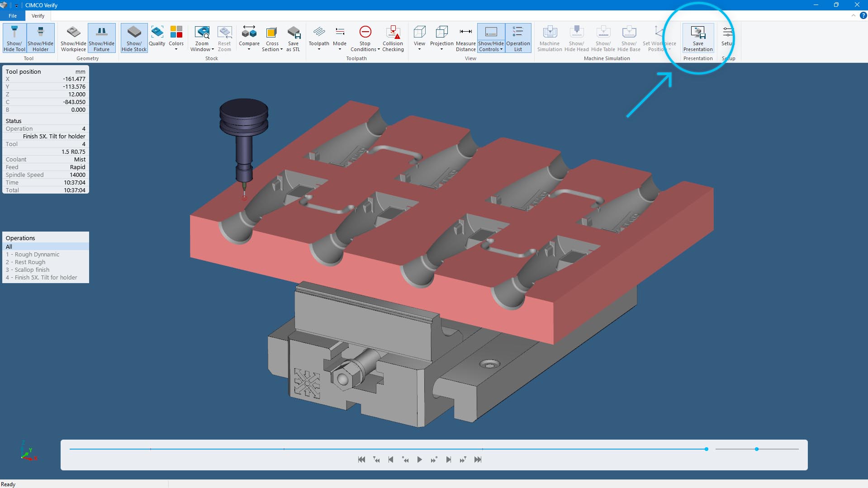Screen dimensions: 868x488
Task: Play simulation in reverse
Action: click(405, 460)
